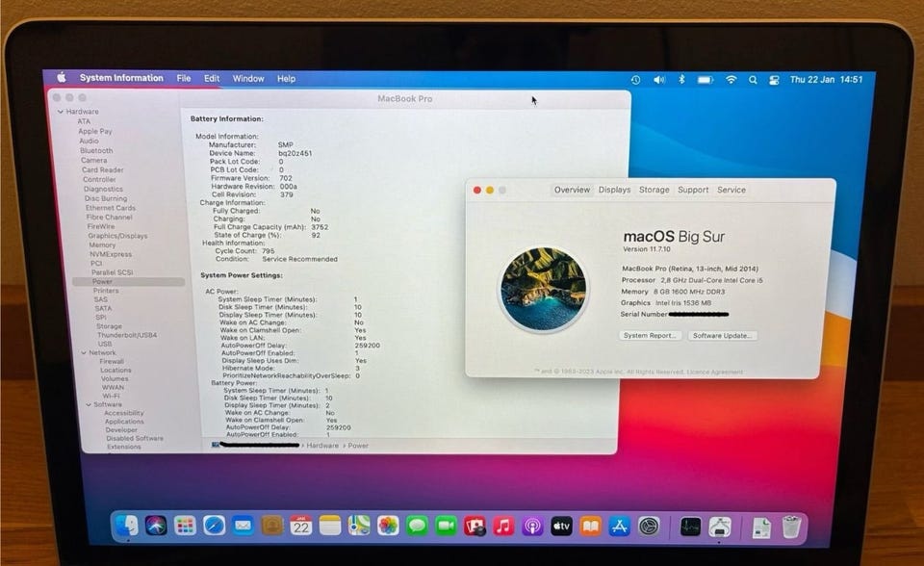The width and height of the screenshot is (924, 566).
Task: Click the Hardware item in path bar
Action: pos(322,446)
